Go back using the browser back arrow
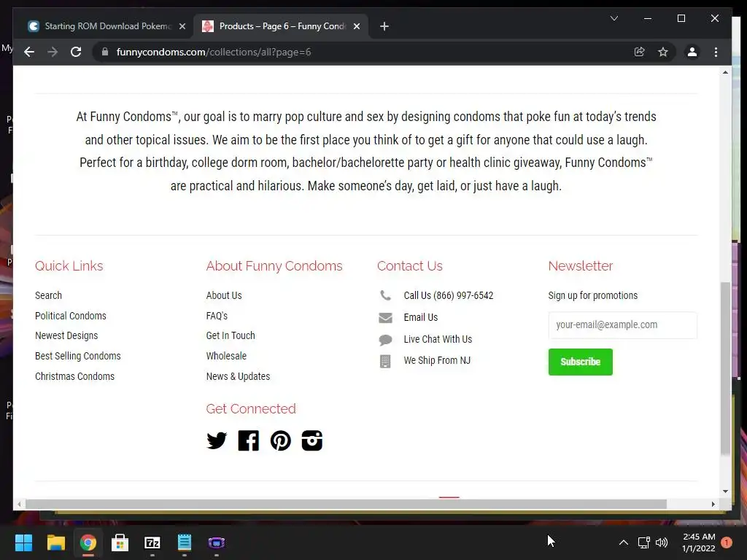747x560 pixels. click(x=29, y=52)
